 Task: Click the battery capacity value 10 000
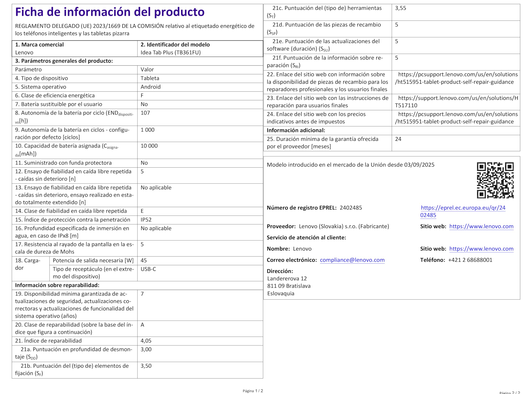pyautogui.click(x=149, y=146)
